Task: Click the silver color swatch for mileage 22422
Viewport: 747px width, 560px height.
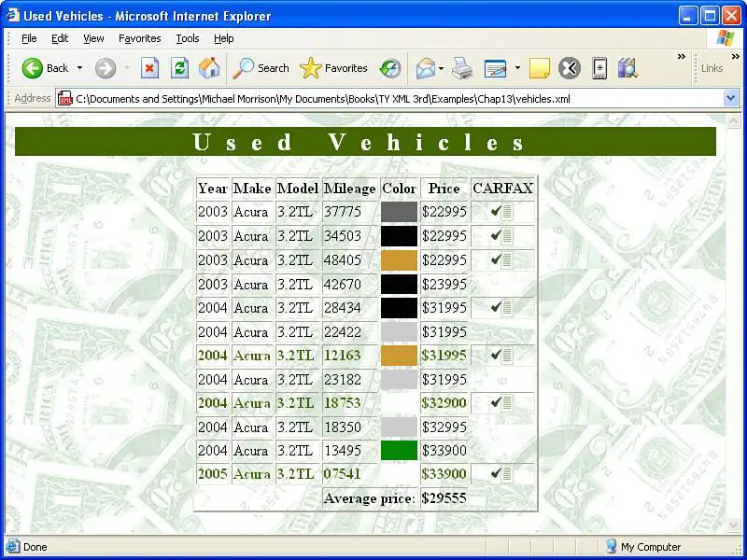Action: coord(399,332)
